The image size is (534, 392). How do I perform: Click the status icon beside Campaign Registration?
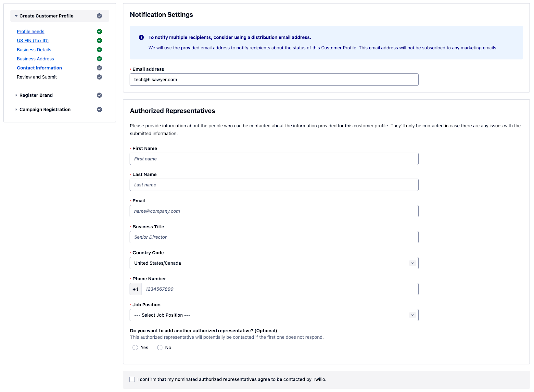coord(99,110)
